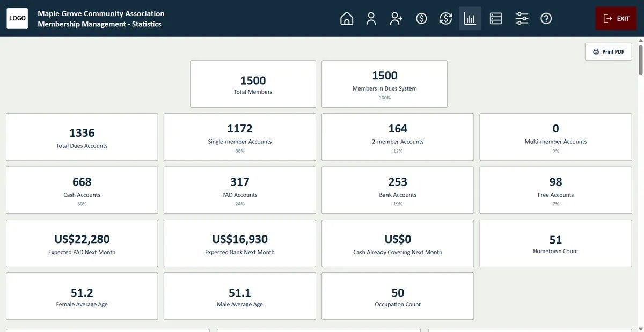Click the US$16,930 value
644x332 pixels.
click(x=240, y=239)
